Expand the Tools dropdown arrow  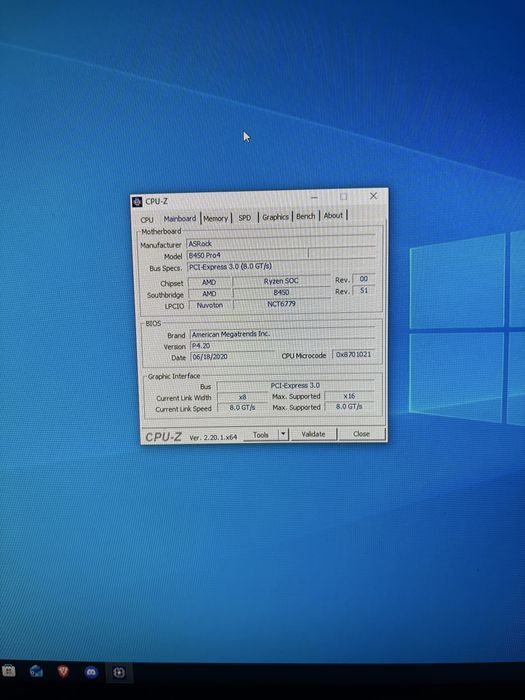click(283, 434)
